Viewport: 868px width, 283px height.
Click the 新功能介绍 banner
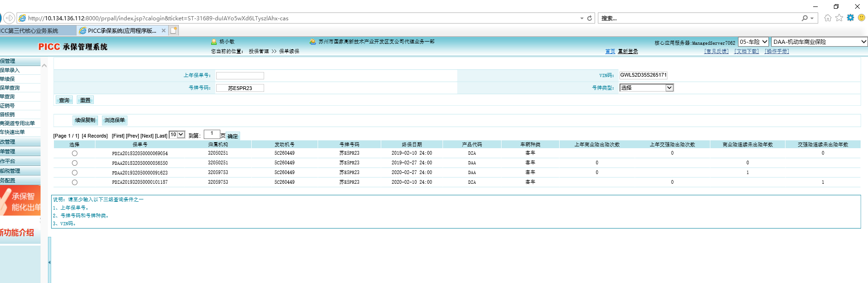pyautogui.click(x=20, y=232)
